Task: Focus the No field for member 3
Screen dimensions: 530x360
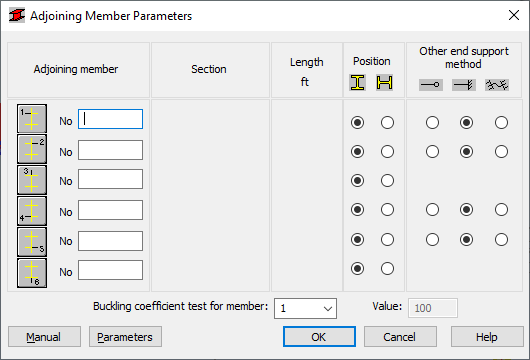Action: click(x=111, y=179)
